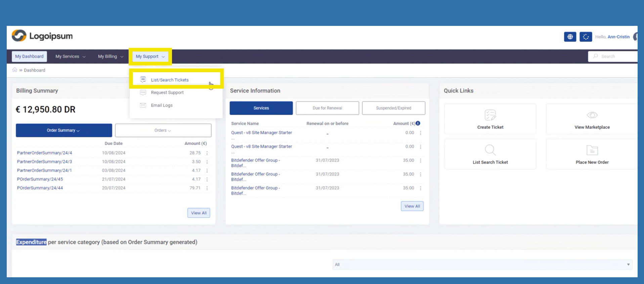Select List/Search Tickets menu entry
This screenshot has width=644, height=284.
(x=170, y=80)
